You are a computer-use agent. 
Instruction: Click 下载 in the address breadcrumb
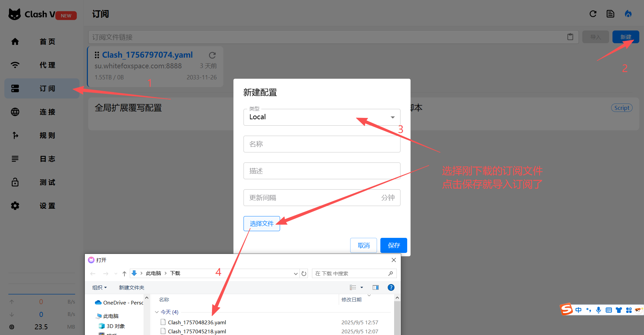pyautogui.click(x=175, y=273)
